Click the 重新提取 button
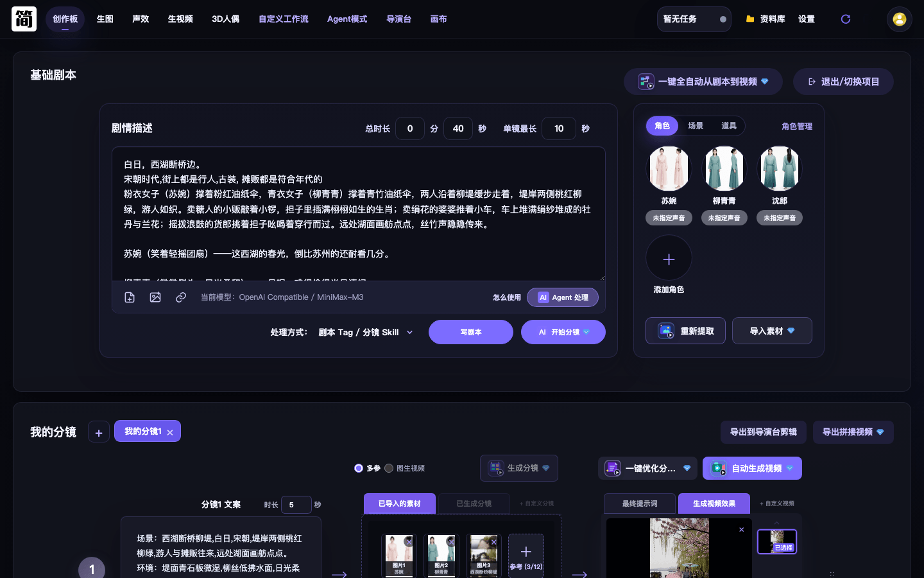924x578 pixels. pos(685,331)
